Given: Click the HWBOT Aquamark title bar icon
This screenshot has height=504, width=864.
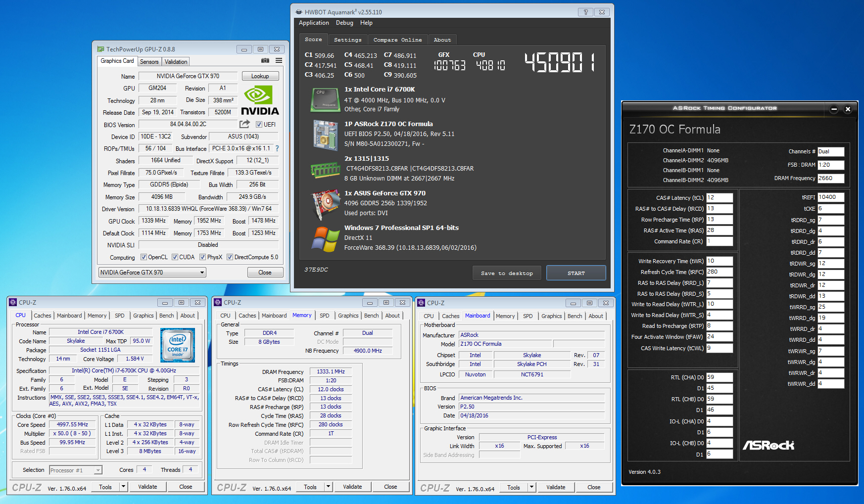Looking at the screenshot, I should 298,12.
